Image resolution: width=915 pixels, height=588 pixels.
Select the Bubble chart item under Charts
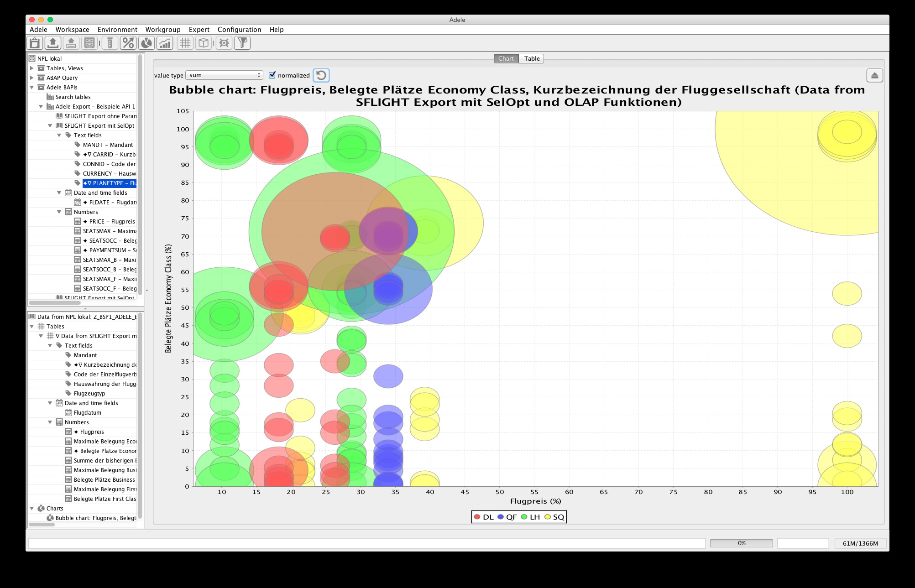tap(95, 518)
